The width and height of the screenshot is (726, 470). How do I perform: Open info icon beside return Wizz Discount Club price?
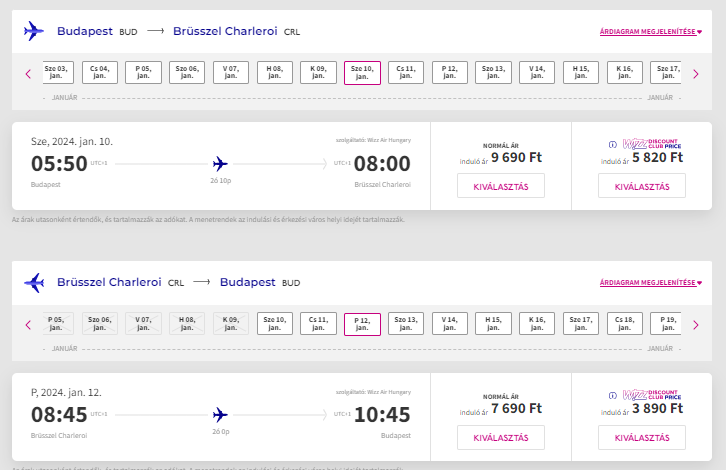point(613,396)
